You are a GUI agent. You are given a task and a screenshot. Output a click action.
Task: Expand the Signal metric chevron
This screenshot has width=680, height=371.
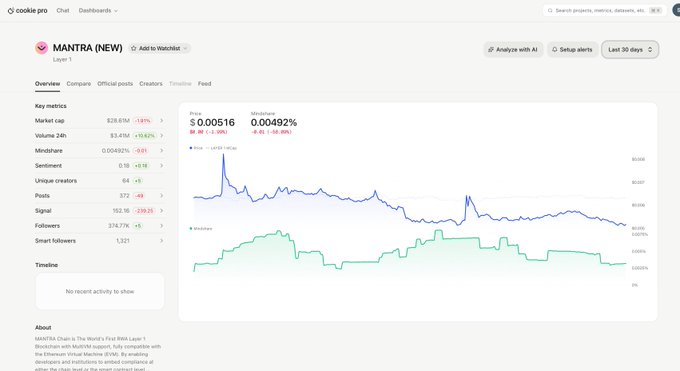(161, 210)
